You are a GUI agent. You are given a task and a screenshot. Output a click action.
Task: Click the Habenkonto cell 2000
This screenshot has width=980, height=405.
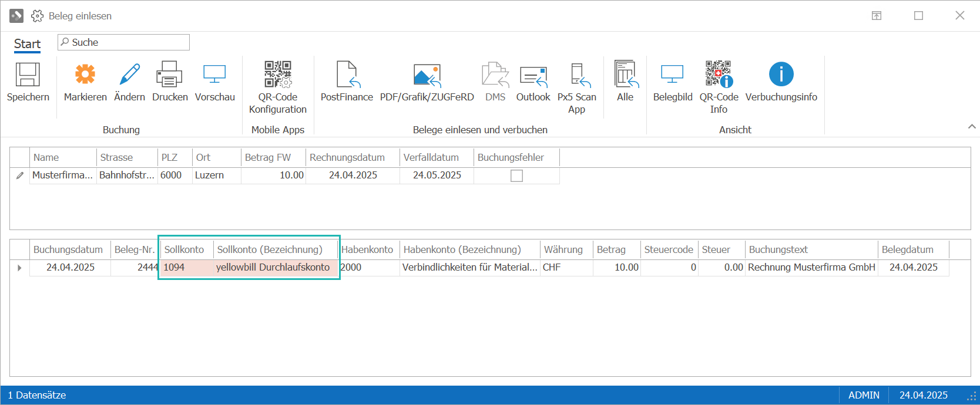pyautogui.click(x=369, y=268)
